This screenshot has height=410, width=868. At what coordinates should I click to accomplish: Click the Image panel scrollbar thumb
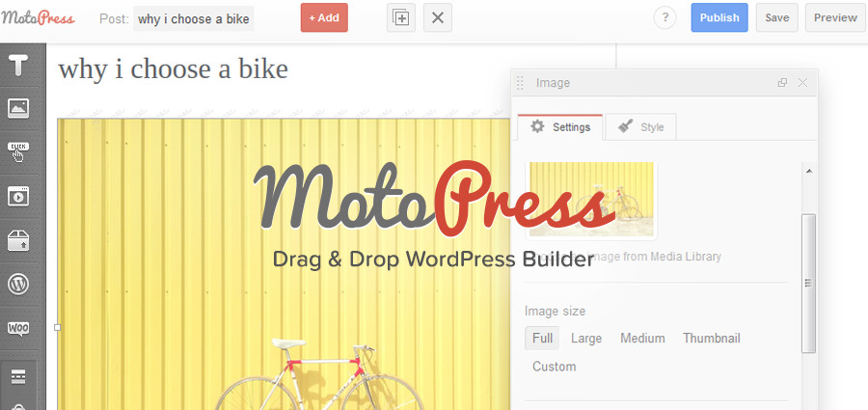pos(809,283)
